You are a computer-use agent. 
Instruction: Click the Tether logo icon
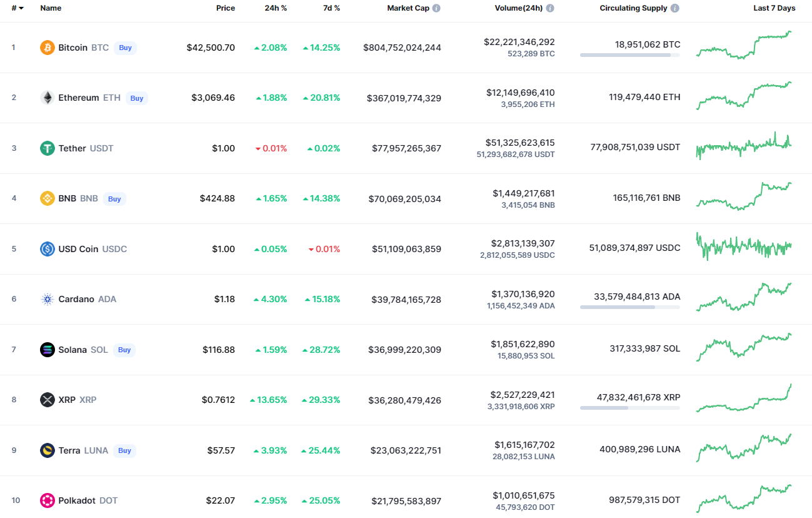(48, 148)
